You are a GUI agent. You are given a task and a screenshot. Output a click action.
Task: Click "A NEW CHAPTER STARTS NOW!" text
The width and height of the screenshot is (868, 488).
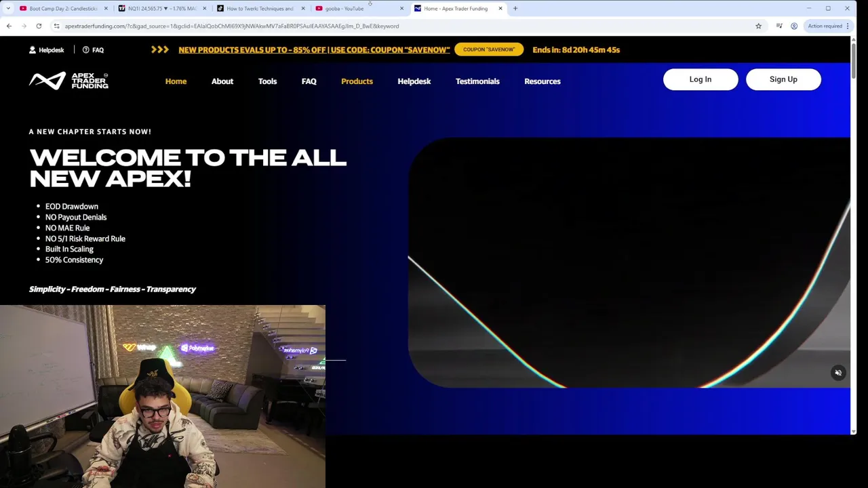click(x=90, y=131)
